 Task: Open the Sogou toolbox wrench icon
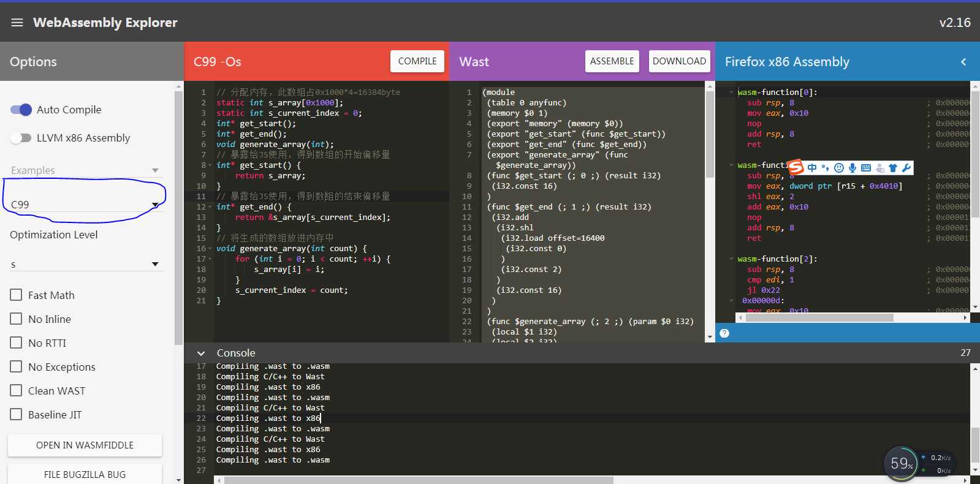pos(906,168)
